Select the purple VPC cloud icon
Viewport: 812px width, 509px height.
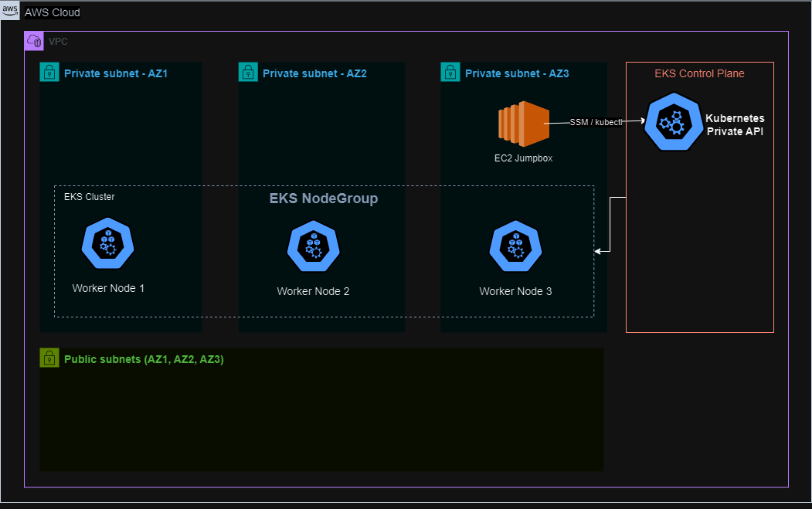pos(34,41)
